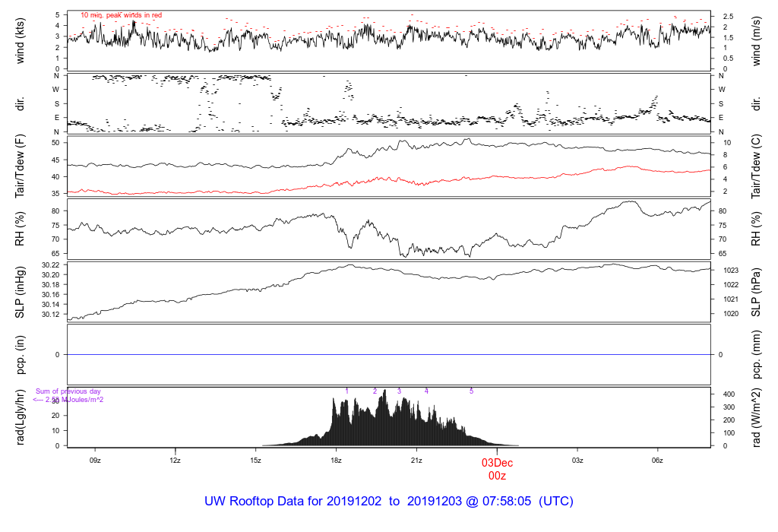Click the '400' tick on radiation W/m^2 axis
The height and width of the screenshot is (532, 778).
729,394
